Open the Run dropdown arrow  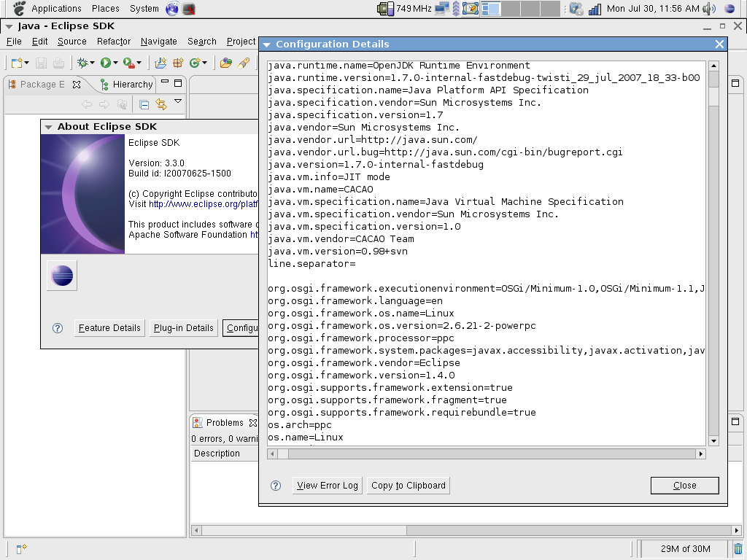tap(115, 63)
